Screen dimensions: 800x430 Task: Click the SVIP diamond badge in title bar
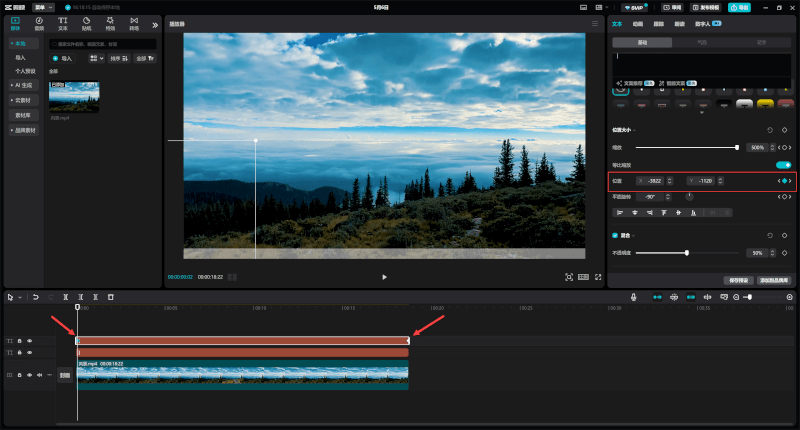(x=634, y=8)
